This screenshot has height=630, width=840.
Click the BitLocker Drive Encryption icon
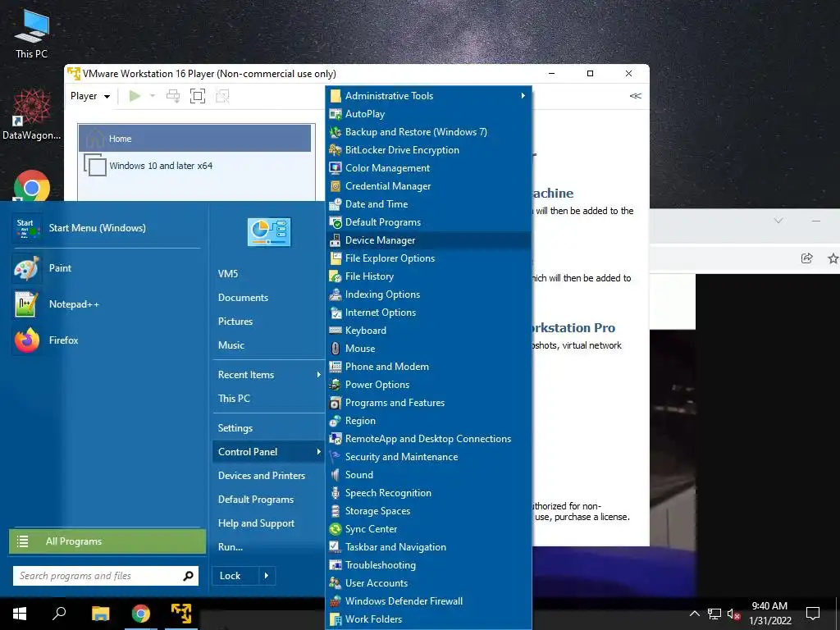336,150
